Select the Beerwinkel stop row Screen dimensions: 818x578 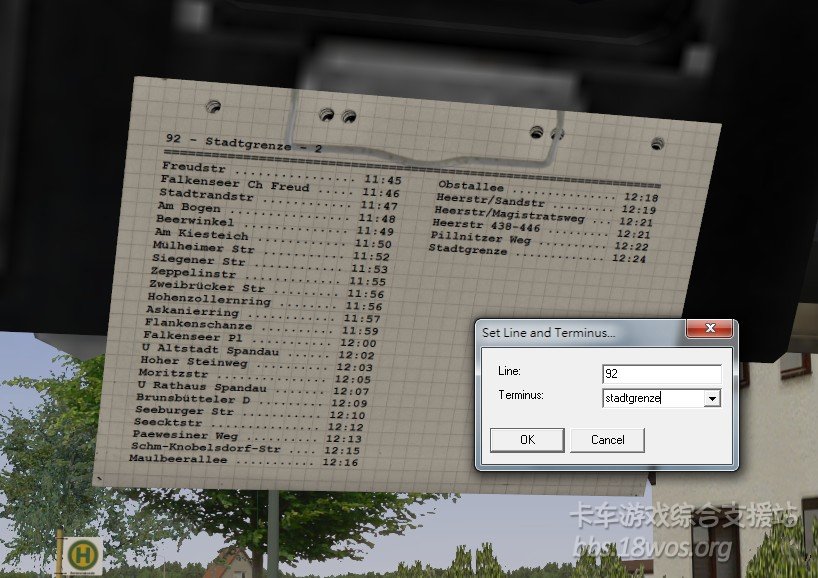click(275, 225)
